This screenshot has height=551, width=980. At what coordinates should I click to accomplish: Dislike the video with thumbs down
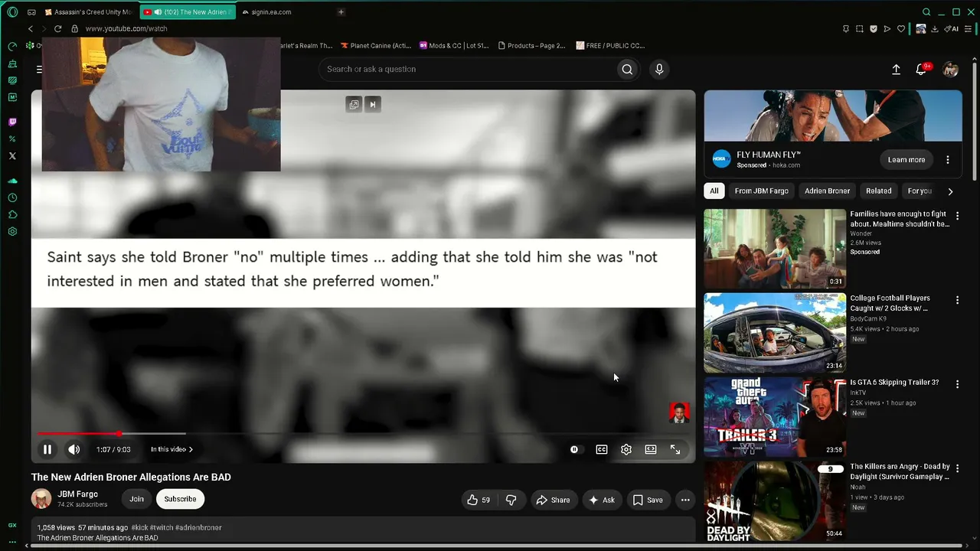click(511, 500)
